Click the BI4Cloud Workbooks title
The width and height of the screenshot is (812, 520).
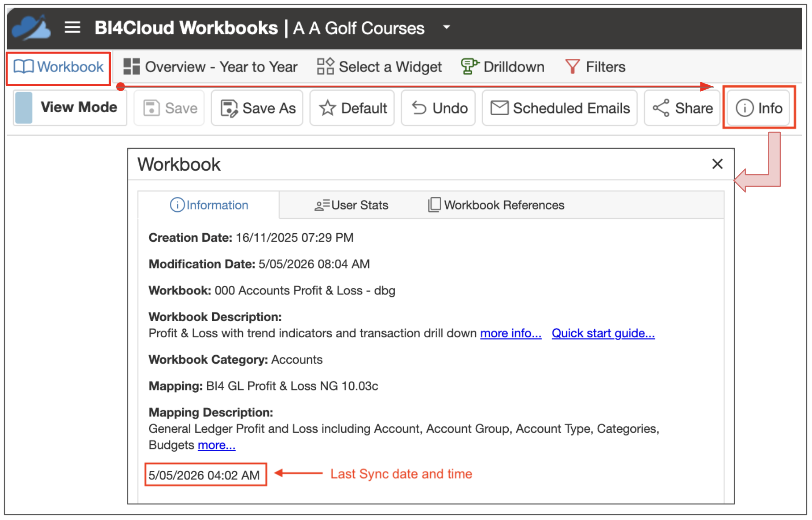(x=186, y=28)
